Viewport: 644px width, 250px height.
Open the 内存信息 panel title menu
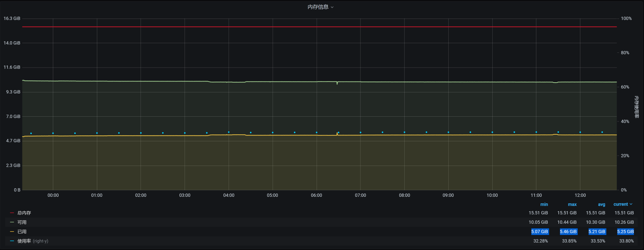318,7
